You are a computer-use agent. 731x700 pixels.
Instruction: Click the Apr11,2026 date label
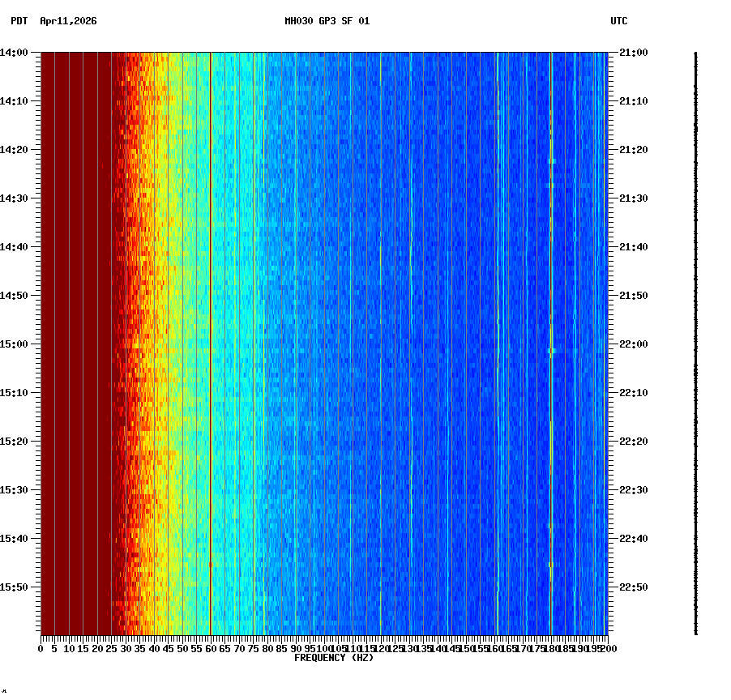pos(66,23)
